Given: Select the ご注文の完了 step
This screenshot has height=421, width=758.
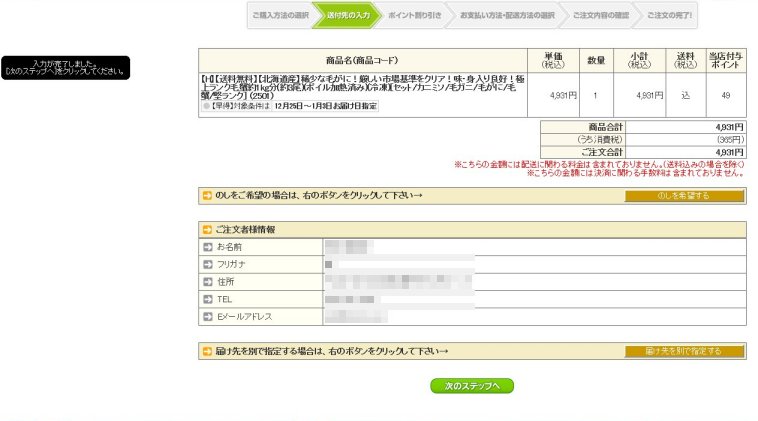Looking at the screenshot, I should pos(664,16).
